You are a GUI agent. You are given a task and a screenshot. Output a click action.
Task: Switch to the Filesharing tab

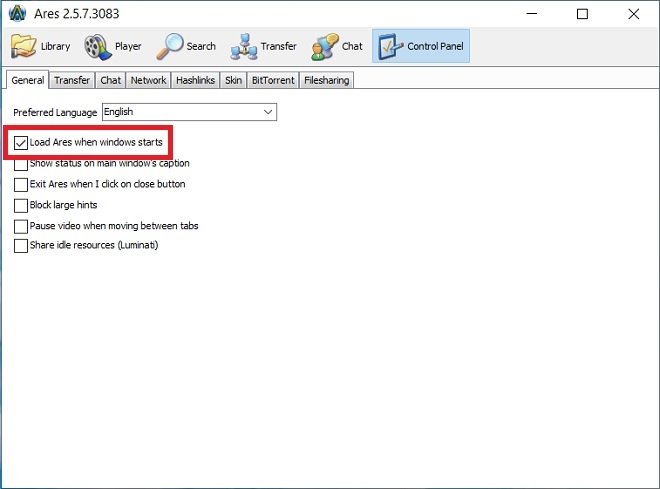click(327, 80)
